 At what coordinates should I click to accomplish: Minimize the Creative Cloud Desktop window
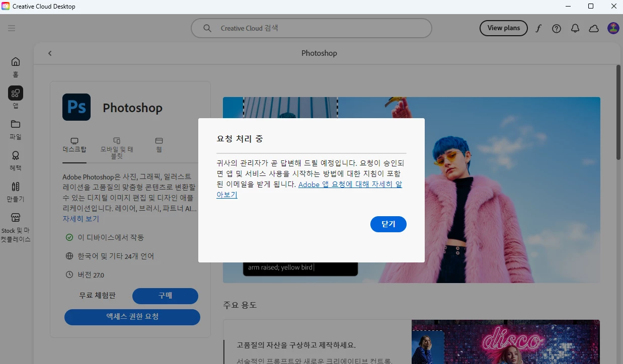tap(568, 6)
